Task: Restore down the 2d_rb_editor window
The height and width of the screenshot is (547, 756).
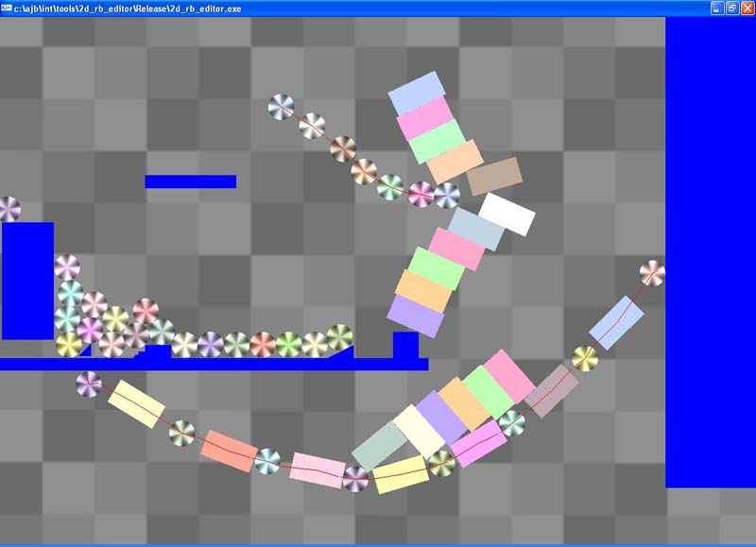Action: pos(731,9)
